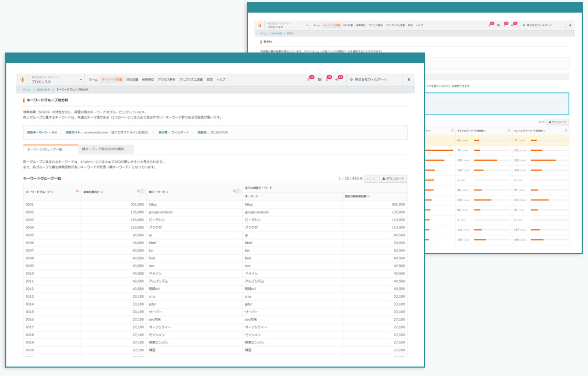Open the announcements megaphone icon with badge 23
Screen dimensions: 588x376
pos(339,79)
